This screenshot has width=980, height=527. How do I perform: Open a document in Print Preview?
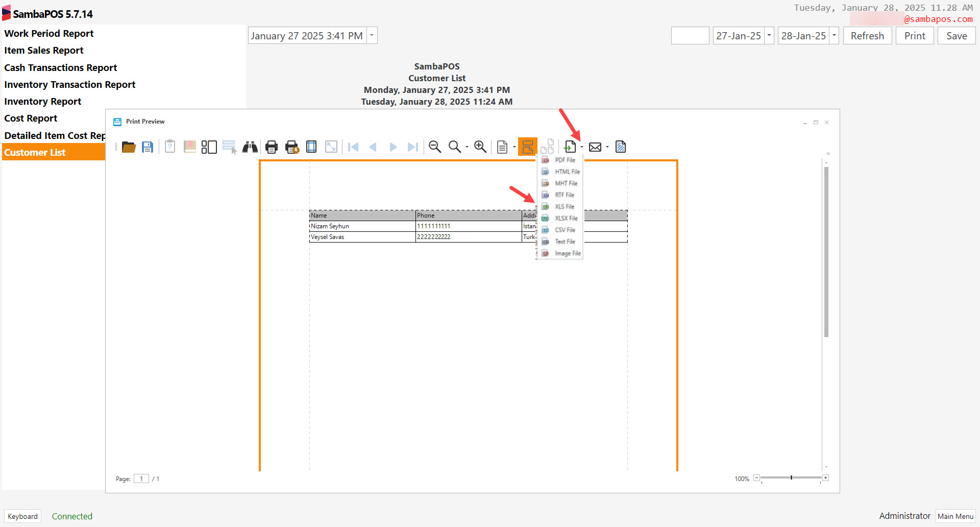click(x=129, y=147)
